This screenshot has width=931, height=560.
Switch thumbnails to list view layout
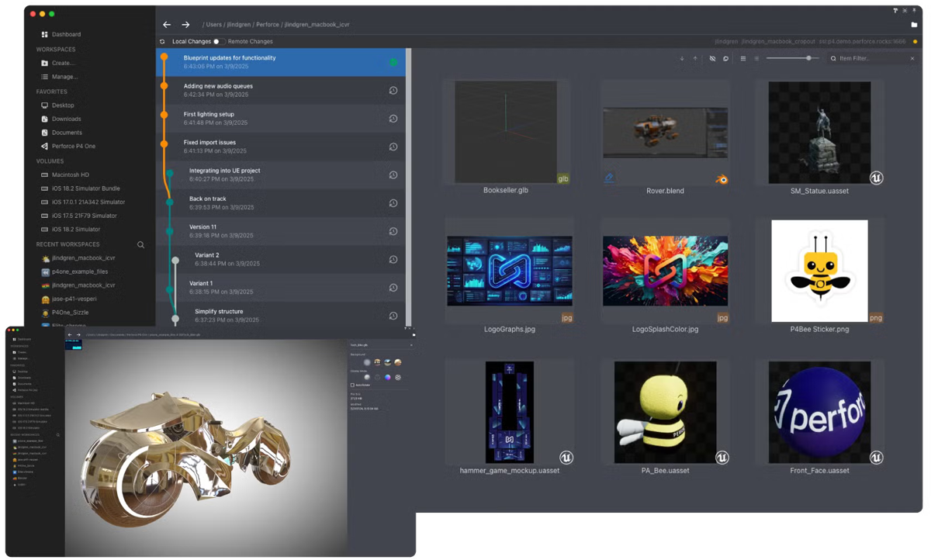tap(756, 58)
